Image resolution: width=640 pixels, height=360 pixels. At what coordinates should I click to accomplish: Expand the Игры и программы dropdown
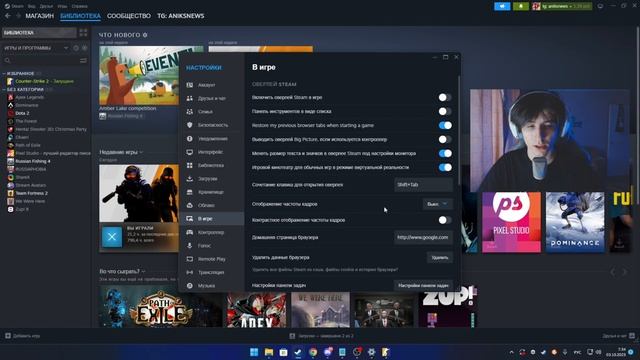tap(66, 48)
